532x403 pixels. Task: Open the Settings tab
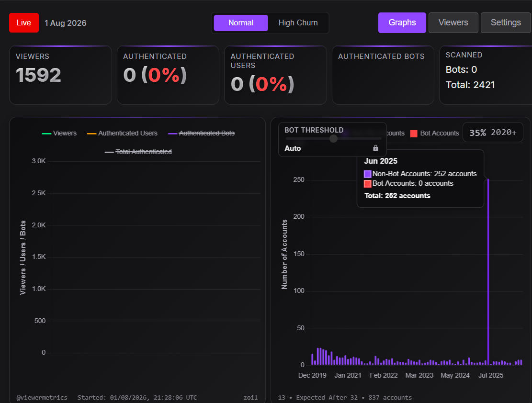[x=506, y=22]
